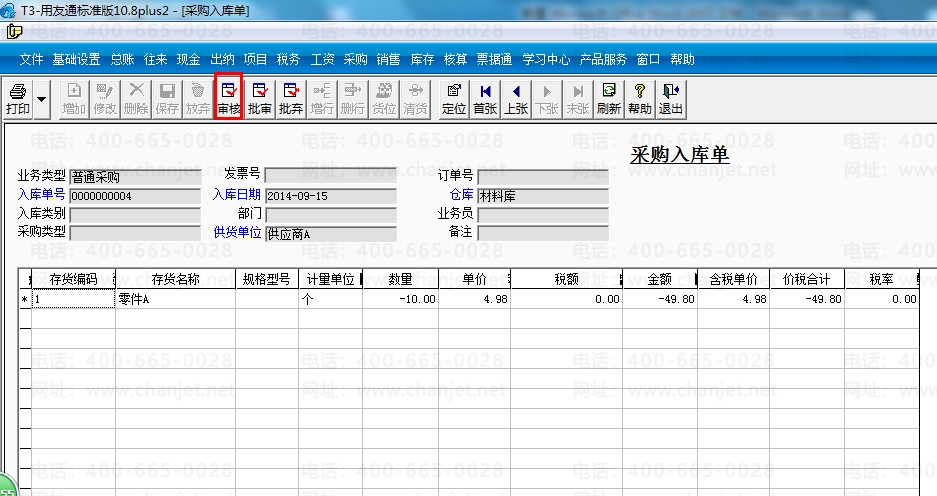The image size is (937, 496).
Task: Click the 删行 delete row icon
Action: tap(353, 99)
